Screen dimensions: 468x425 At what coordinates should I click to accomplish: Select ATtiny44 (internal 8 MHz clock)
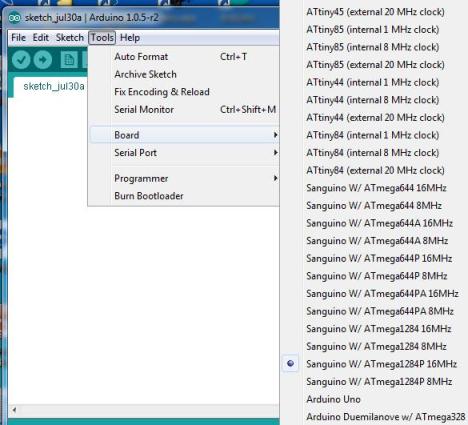[x=374, y=100]
